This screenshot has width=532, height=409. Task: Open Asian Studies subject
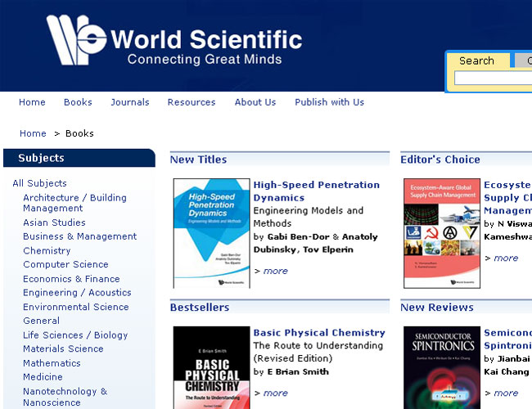[x=54, y=222]
